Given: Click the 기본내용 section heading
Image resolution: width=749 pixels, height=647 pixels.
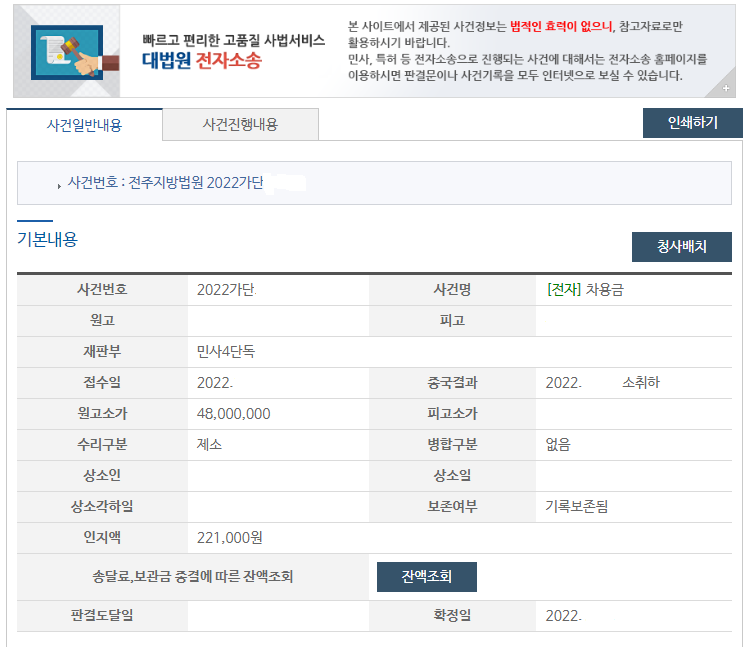Looking at the screenshot, I should (x=47, y=239).
